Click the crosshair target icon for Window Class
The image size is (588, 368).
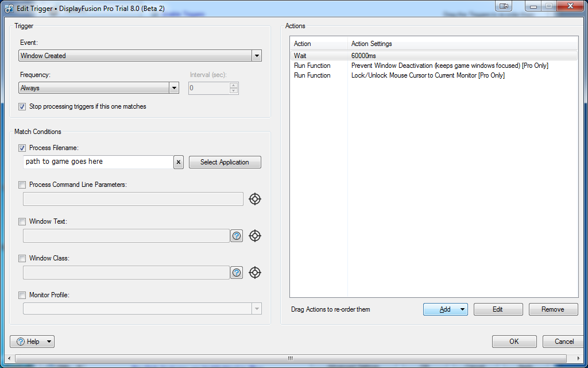click(255, 273)
